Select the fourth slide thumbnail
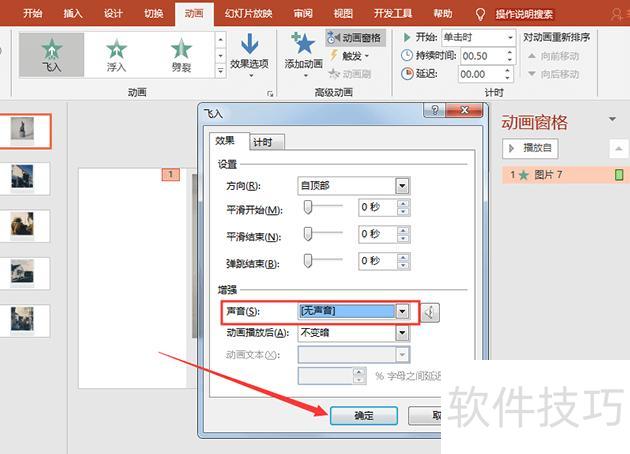This screenshot has width=630, height=454. coord(25,273)
